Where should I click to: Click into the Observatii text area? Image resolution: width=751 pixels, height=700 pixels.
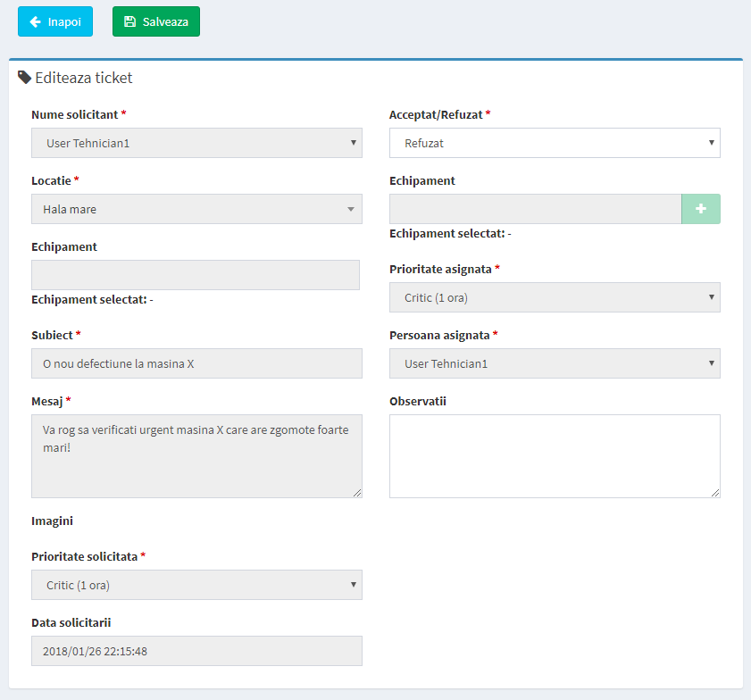pos(555,456)
